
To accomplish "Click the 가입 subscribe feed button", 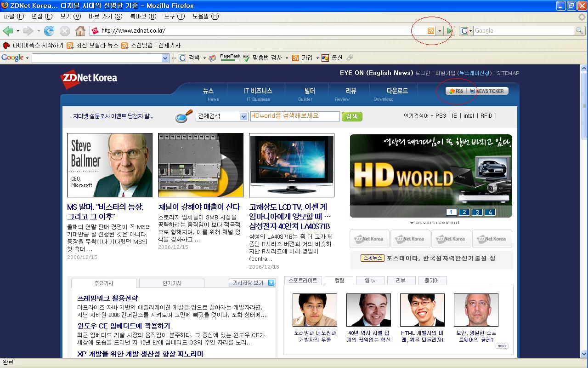I will 303,58.
